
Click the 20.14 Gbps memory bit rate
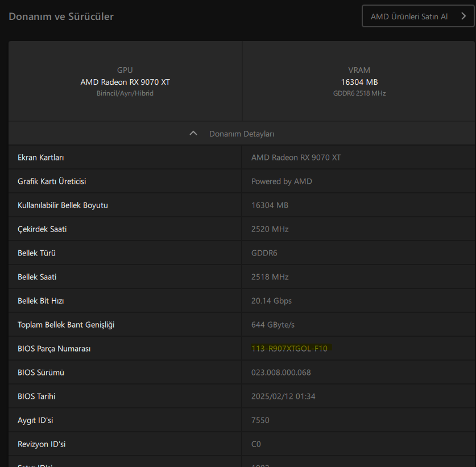[x=271, y=301]
